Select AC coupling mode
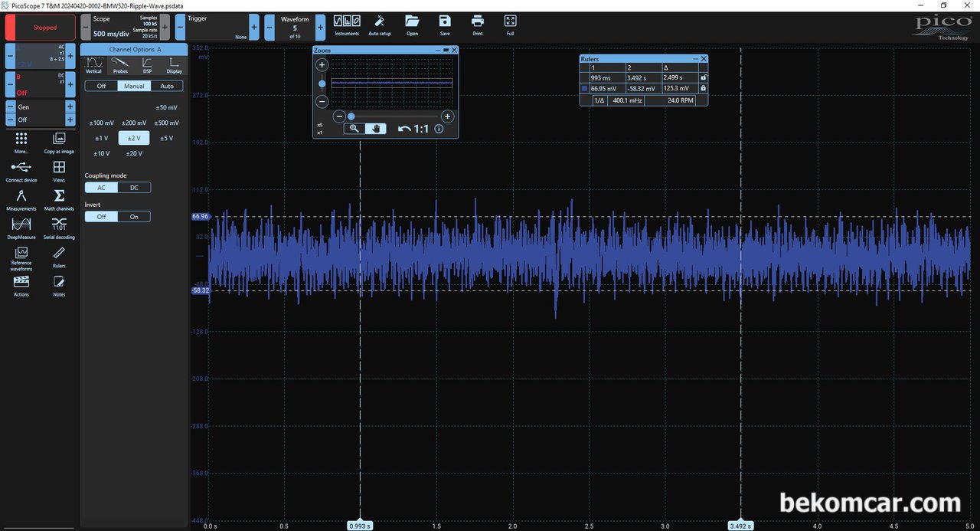The height and width of the screenshot is (531, 980). pos(101,188)
